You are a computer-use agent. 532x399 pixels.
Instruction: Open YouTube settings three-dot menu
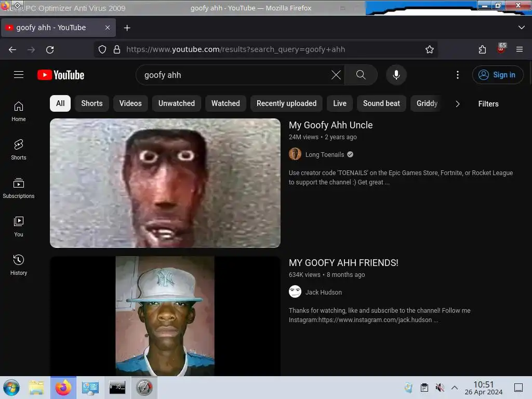tap(457, 75)
